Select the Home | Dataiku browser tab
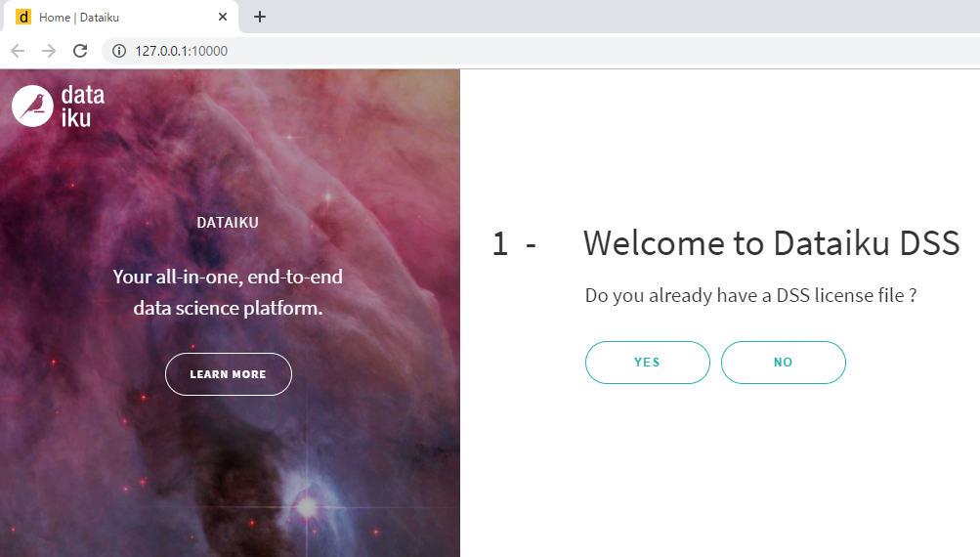Screen dimensions: 980x557 (120, 17)
